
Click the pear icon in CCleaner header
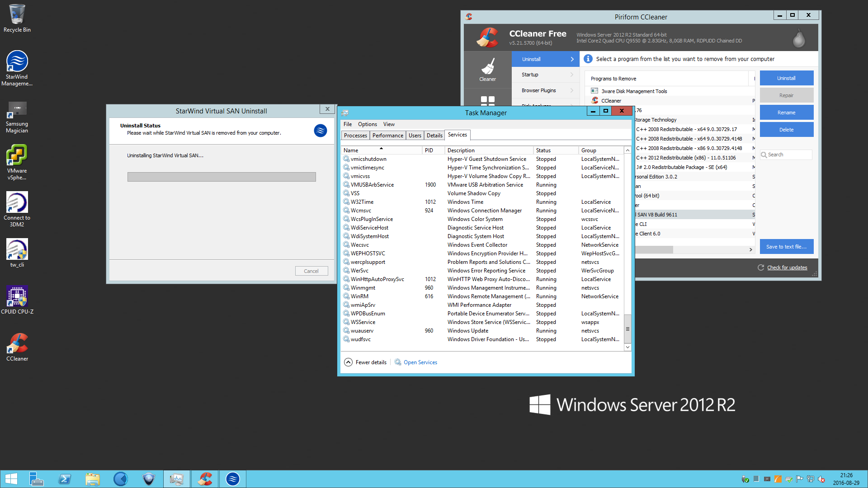(799, 38)
